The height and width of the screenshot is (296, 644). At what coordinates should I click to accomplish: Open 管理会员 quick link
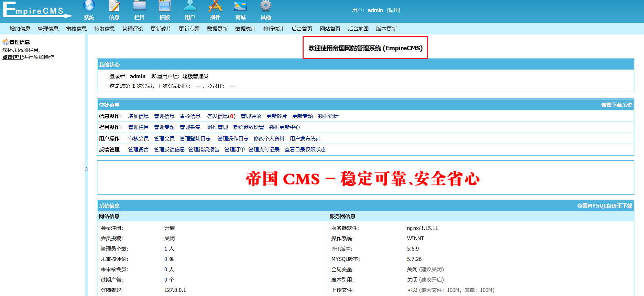click(164, 139)
